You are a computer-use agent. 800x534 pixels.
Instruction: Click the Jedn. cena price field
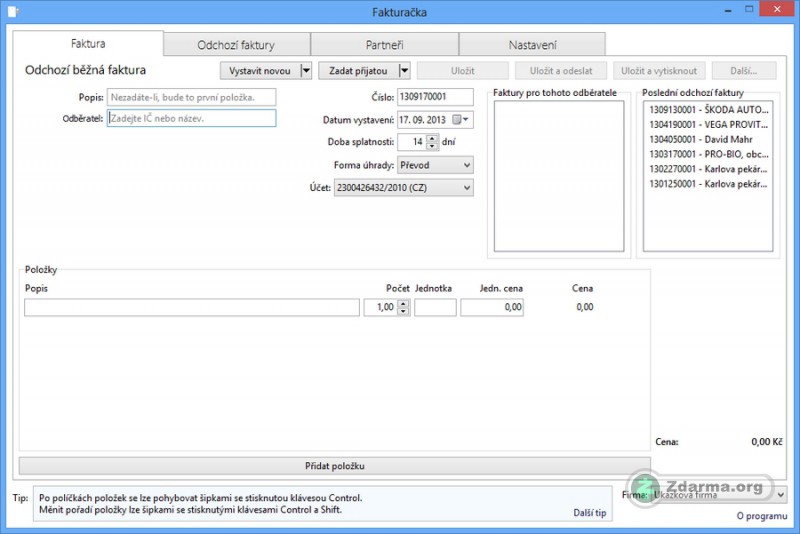tap(492, 307)
